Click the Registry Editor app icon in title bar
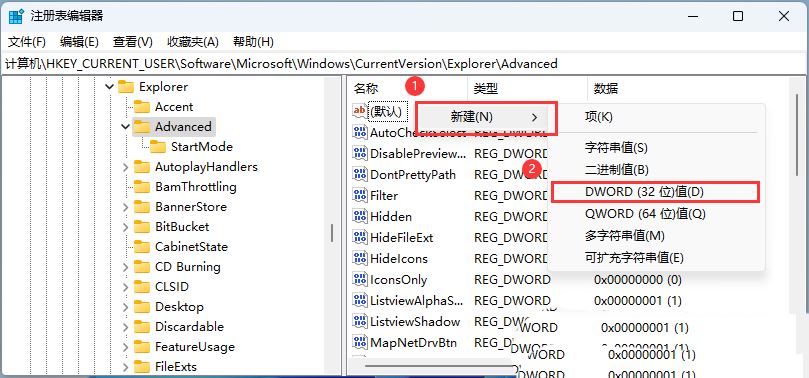This screenshot has height=378, width=809. point(16,16)
